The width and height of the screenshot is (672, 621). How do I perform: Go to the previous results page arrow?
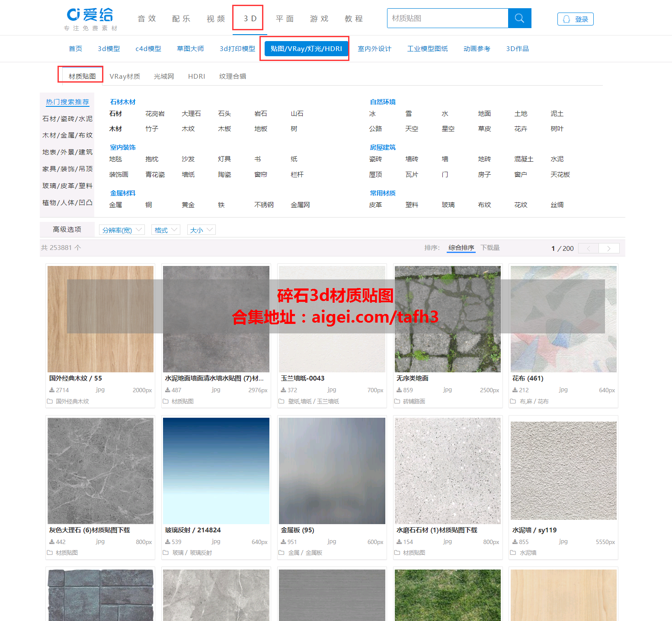coord(589,248)
